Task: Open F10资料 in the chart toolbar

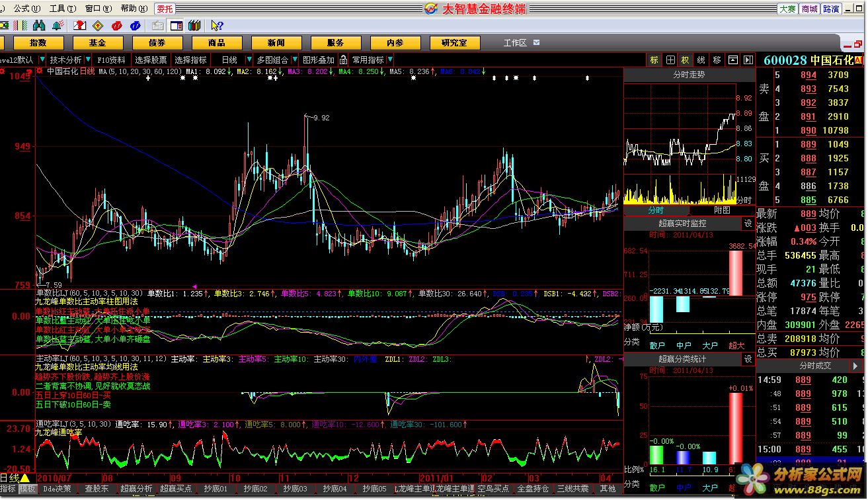Action: click(x=111, y=60)
